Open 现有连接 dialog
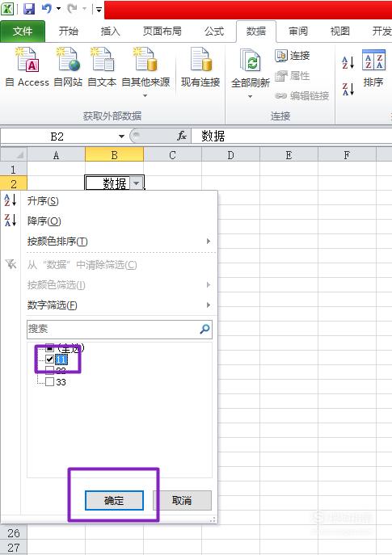The width and height of the screenshot is (392, 555). [200, 67]
